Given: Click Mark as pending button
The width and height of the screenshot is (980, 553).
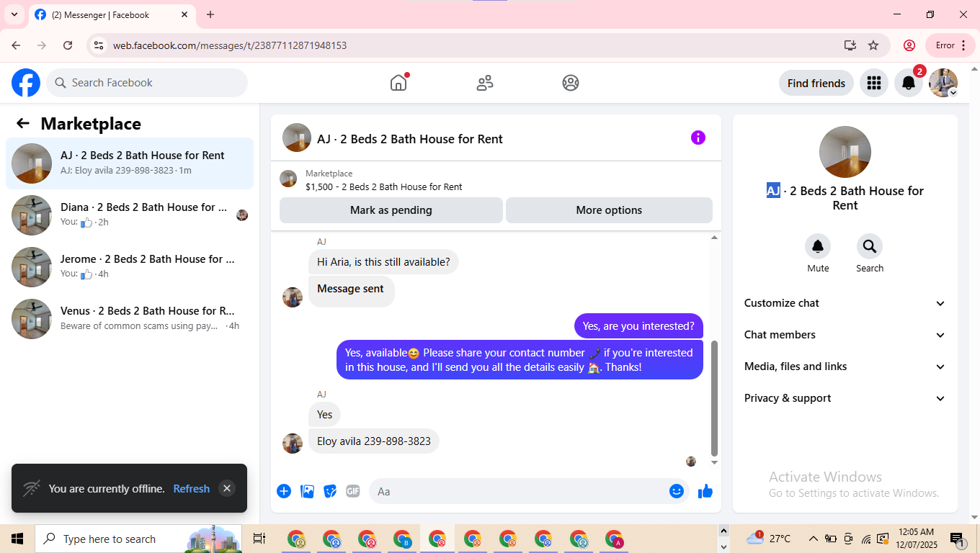Looking at the screenshot, I should (x=391, y=210).
